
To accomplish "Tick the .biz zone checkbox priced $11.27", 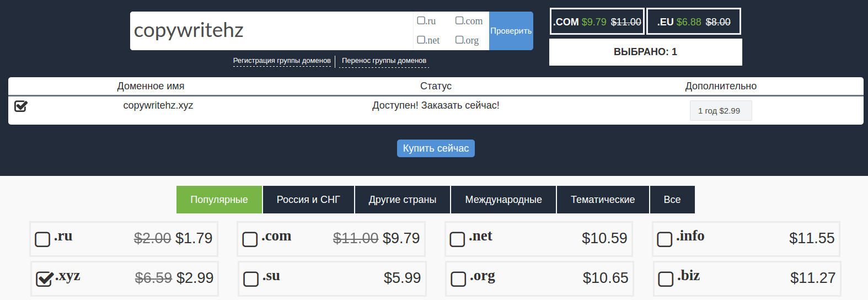I will 666,279.
